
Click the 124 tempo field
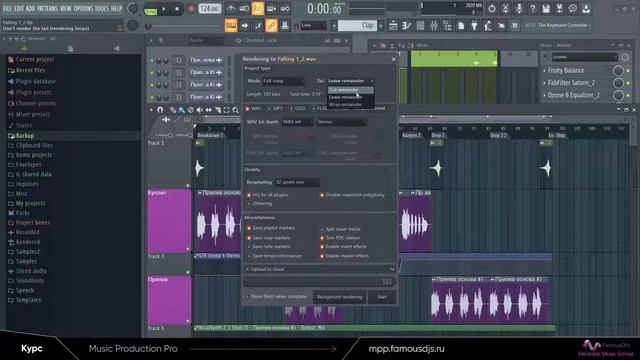tap(210, 9)
